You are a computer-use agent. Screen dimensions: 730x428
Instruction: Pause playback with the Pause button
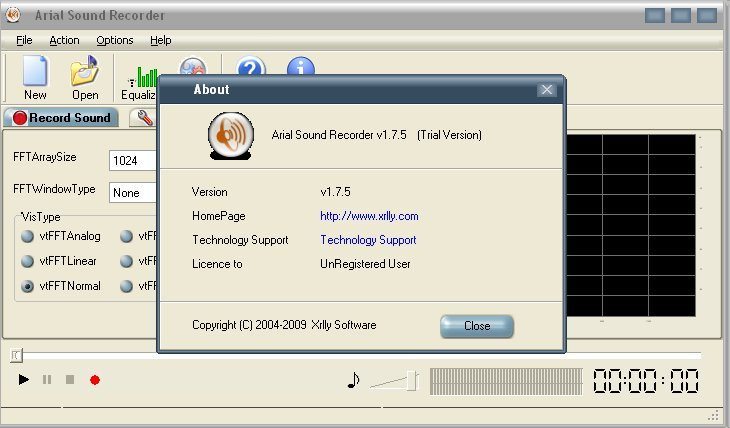point(47,380)
